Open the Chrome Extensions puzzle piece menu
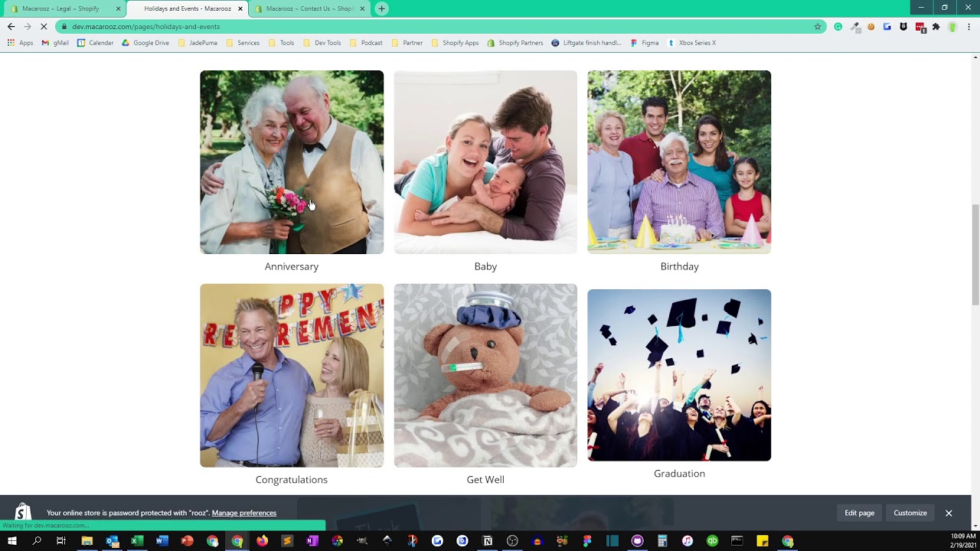This screenshot has width=980, height=551. [936, 26]
